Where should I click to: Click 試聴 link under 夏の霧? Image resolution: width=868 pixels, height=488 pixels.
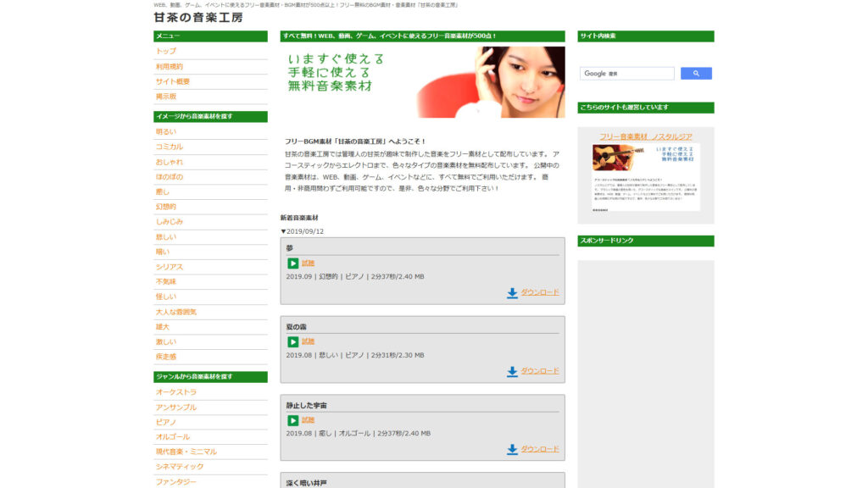coord(308,341)
